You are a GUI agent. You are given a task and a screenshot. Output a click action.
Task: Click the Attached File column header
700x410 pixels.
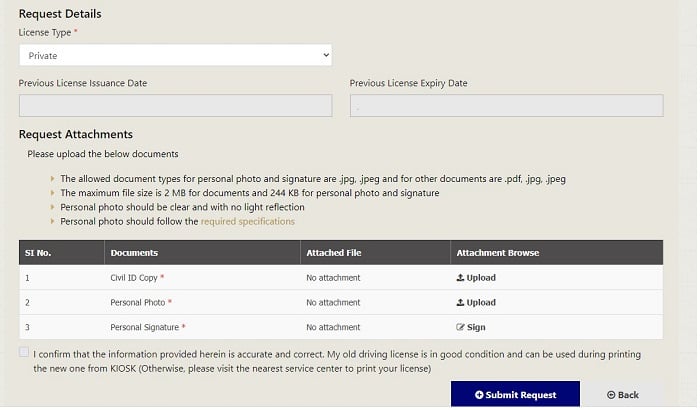(x=334, y=253)
